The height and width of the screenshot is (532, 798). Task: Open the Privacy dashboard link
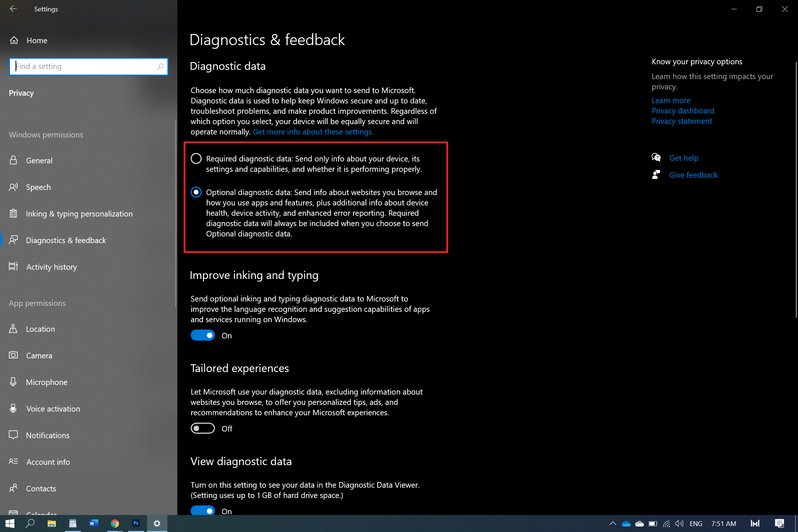(x=683, y=111)
